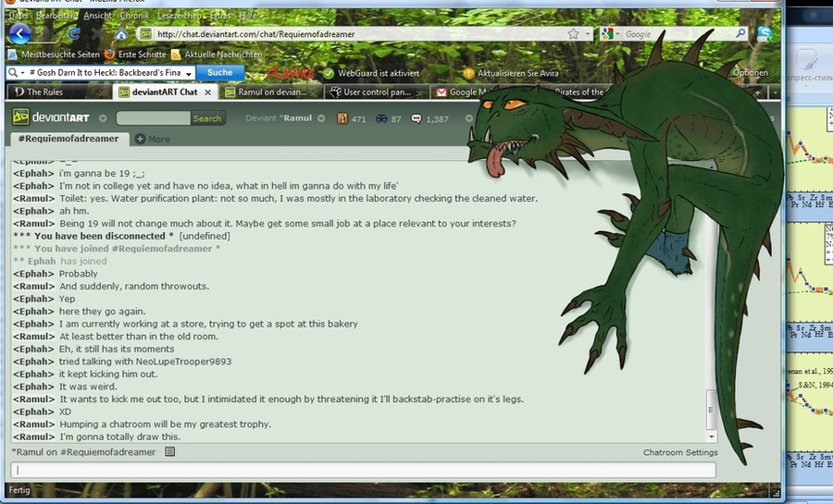833x504 pixels.
Task: Click the deviantART logo
Action: [51, 117]
